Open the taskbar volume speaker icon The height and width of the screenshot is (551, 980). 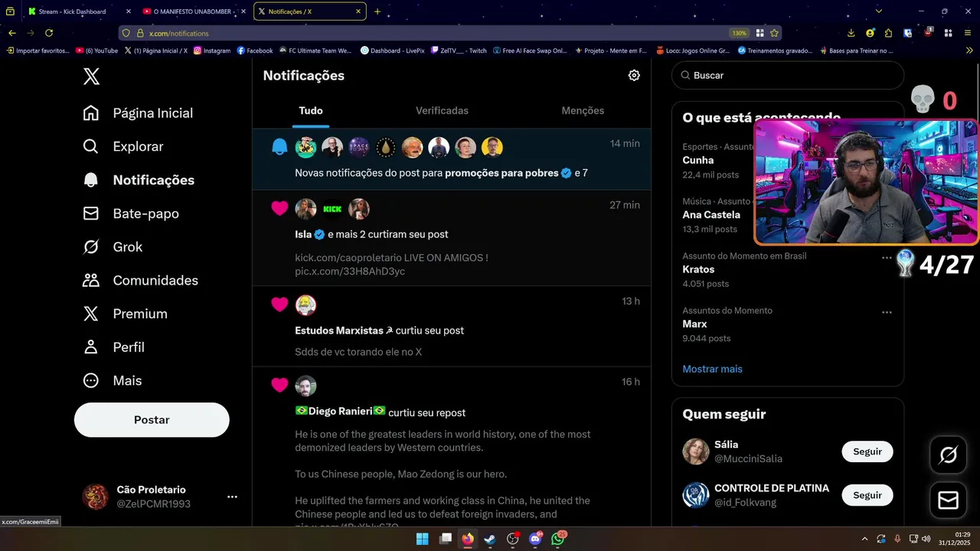926,539
